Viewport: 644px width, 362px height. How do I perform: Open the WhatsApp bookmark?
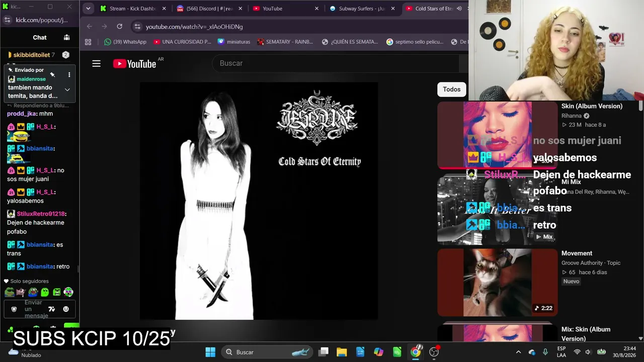pos(125,42)
